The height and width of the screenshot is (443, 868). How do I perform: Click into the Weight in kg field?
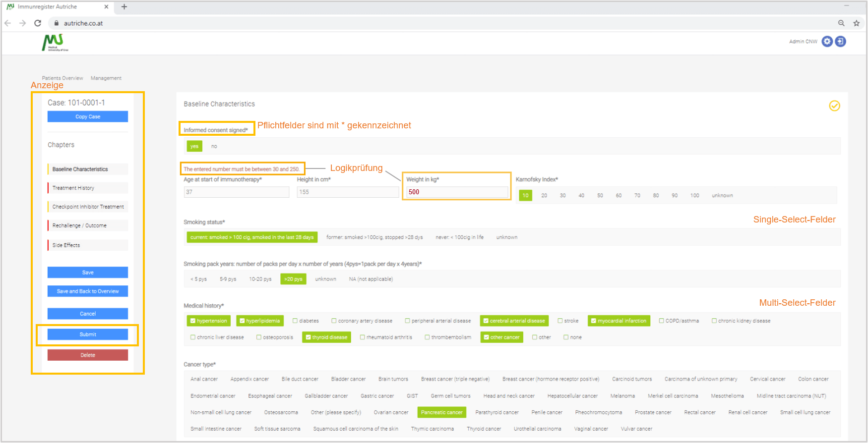coord(456,192)
